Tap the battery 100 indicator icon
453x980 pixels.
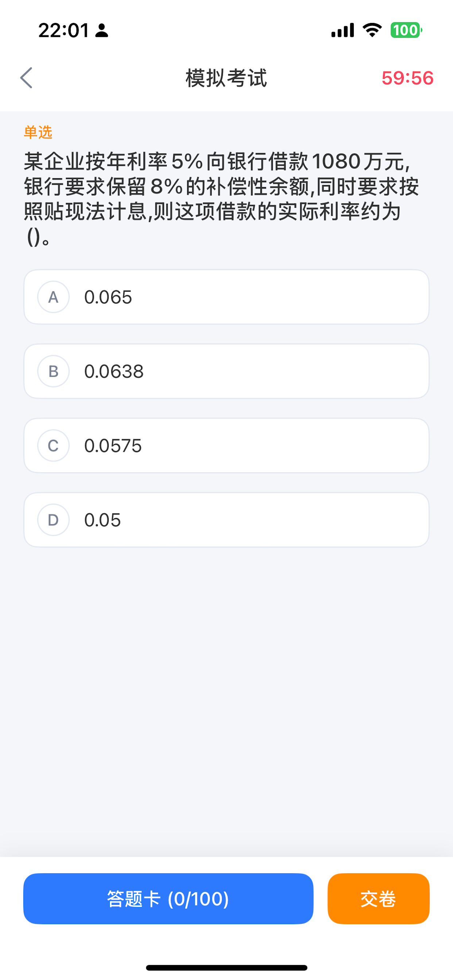[406, 30]
